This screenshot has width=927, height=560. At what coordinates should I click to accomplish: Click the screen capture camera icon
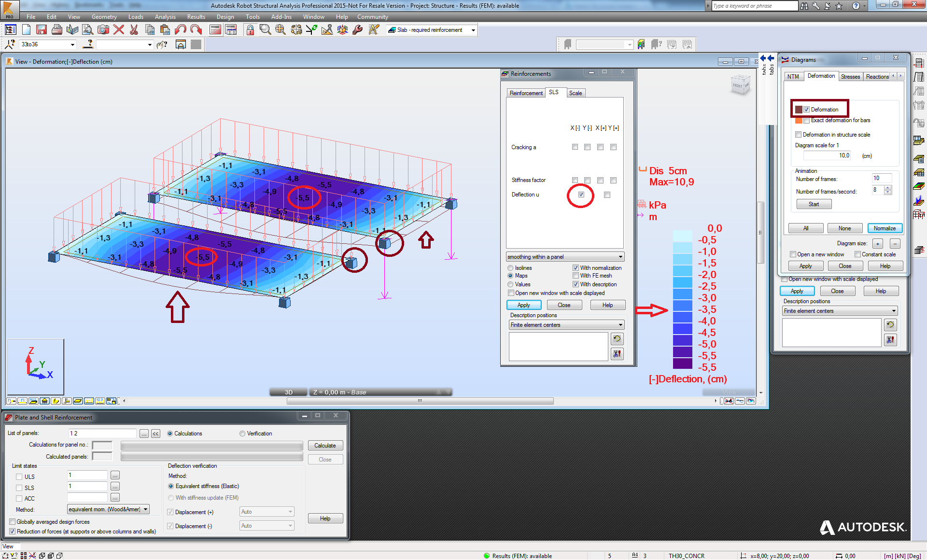(x=103, y=30)
